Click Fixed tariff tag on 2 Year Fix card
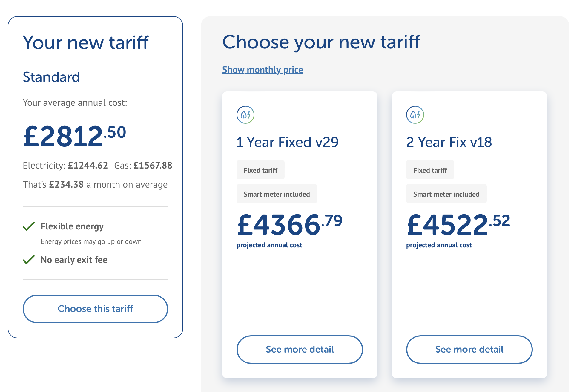574x392 pixels. tap(430, 170)
